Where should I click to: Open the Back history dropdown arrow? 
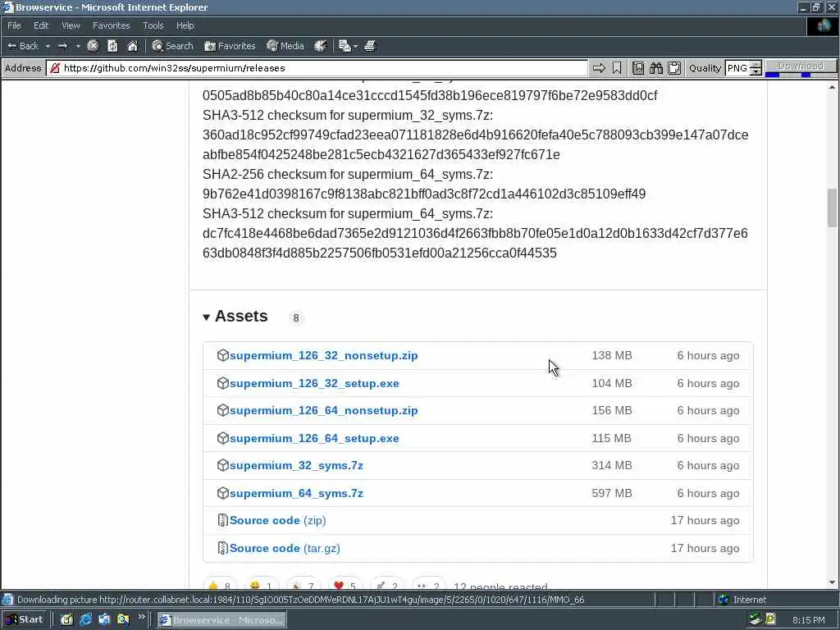point(48,46)
